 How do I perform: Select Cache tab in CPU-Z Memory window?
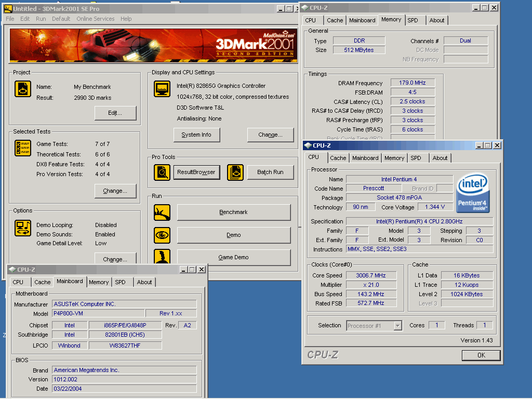tap(335, 20)
